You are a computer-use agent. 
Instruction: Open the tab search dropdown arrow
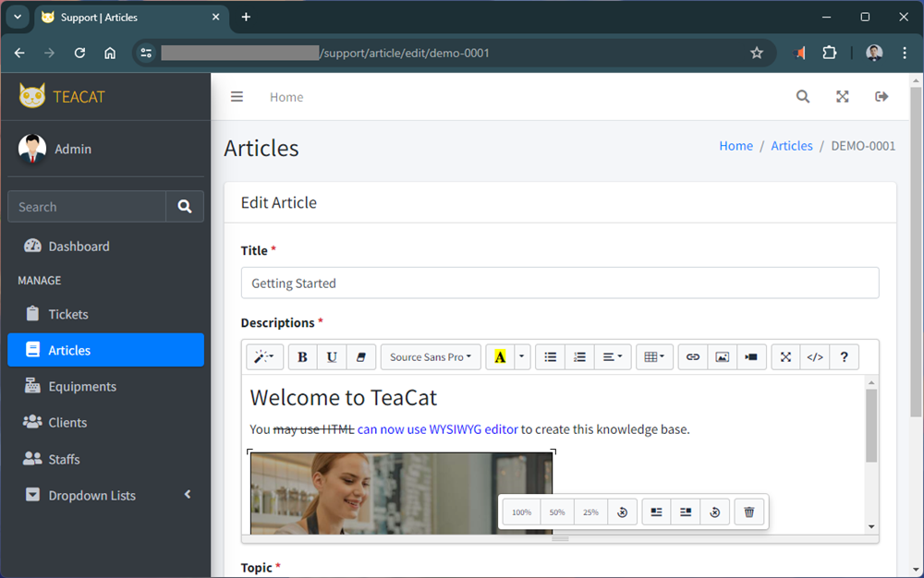point(18,17)
